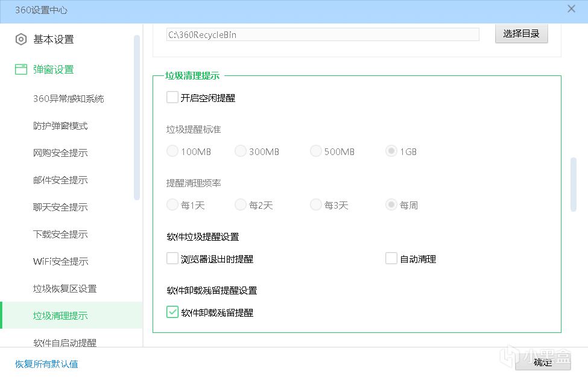Tick the 浏览器退出时提醒 checkbox
The width and height of the screenshot is (588, 377).
click(x=172, y=258)
